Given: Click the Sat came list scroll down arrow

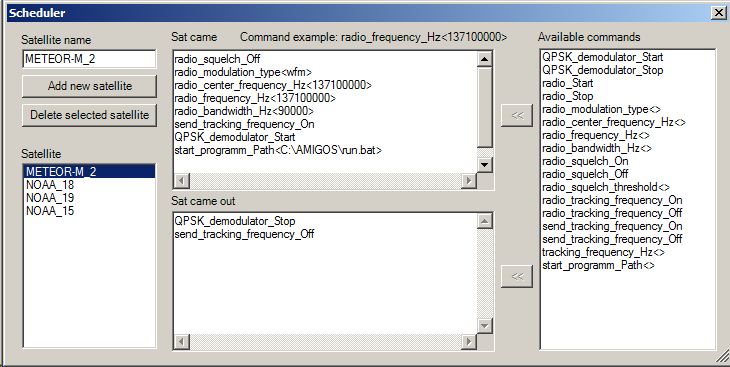Looking at the screenshot, I should pos(485,164).
